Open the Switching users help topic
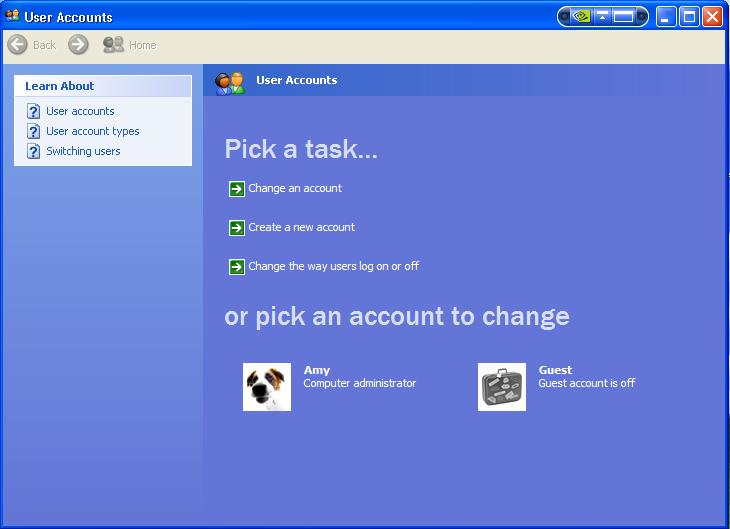 pyautogui.click(x=83, y=151)
